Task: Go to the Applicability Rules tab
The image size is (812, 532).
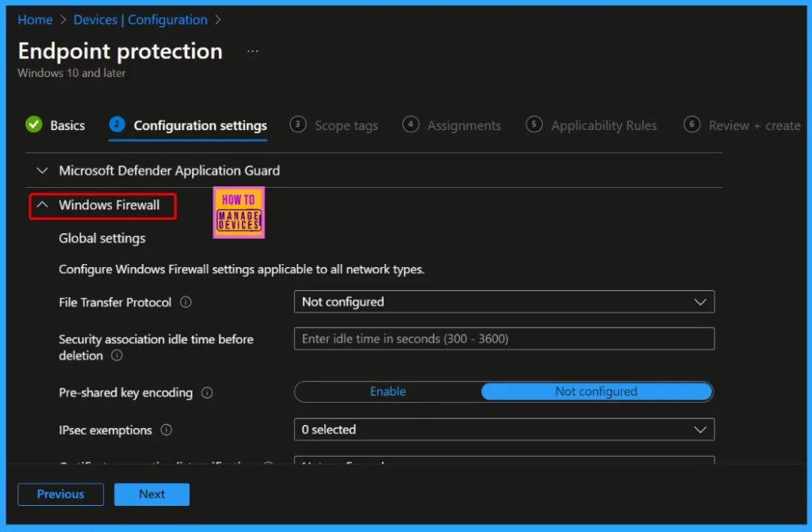Action: pos(603,125)
